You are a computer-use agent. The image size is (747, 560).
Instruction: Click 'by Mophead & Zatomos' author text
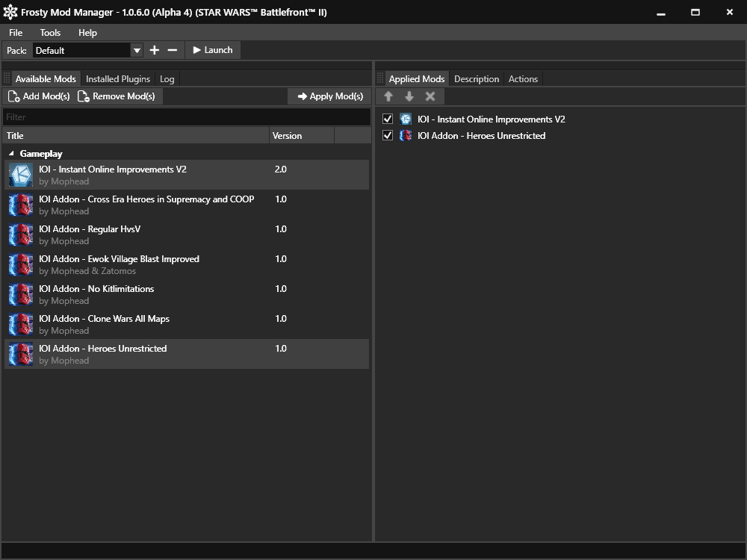coord(87,271)
